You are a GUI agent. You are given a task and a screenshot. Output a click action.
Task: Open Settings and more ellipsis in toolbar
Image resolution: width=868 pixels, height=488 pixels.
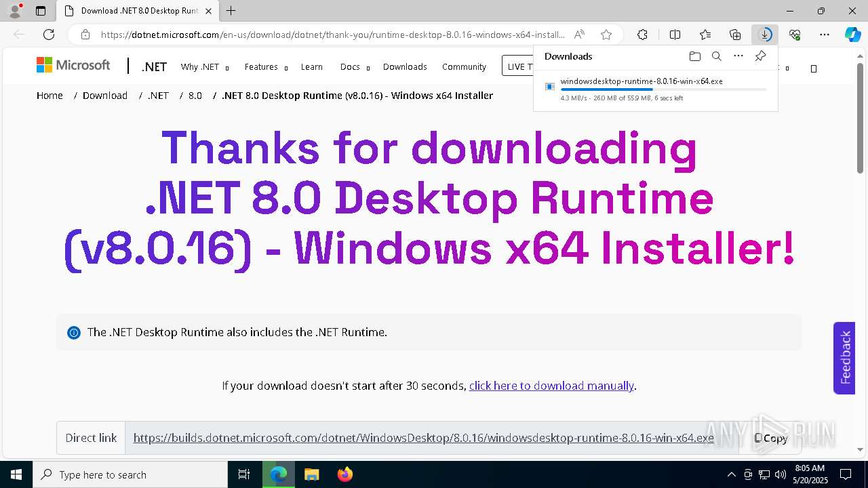[x=825, y=35]
